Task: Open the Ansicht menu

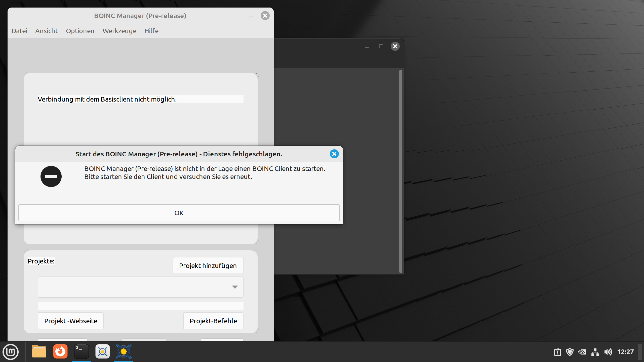Action: (47, 31)
